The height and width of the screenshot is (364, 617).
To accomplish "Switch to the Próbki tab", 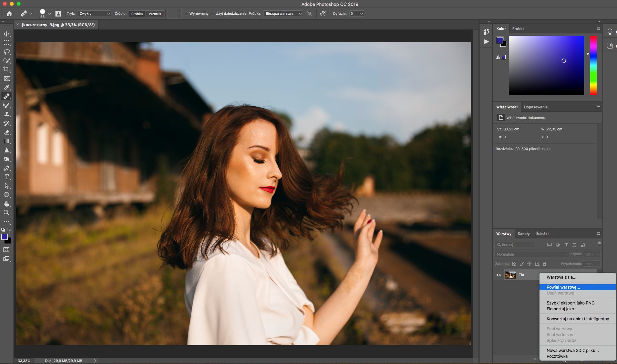I will (x=518, y=29).
